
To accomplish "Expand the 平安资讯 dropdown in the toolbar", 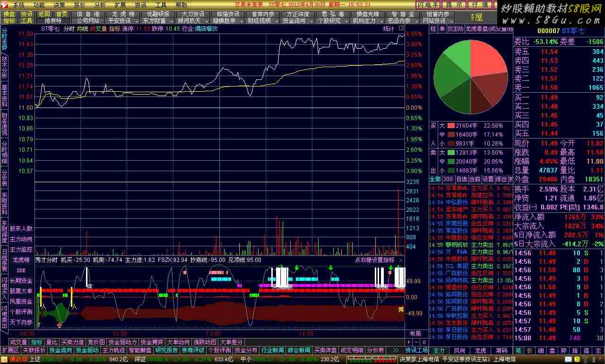I will [137, 21].
